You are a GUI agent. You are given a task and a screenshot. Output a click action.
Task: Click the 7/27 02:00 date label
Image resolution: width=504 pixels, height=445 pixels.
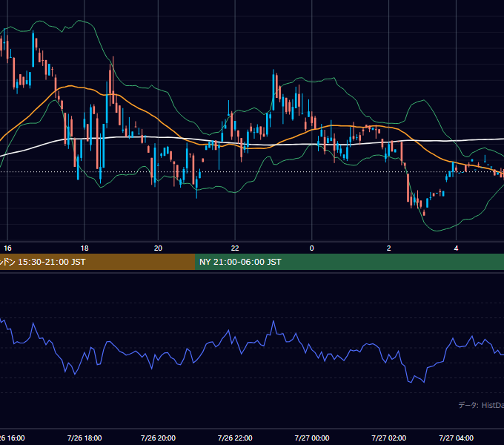pos(388,438)
